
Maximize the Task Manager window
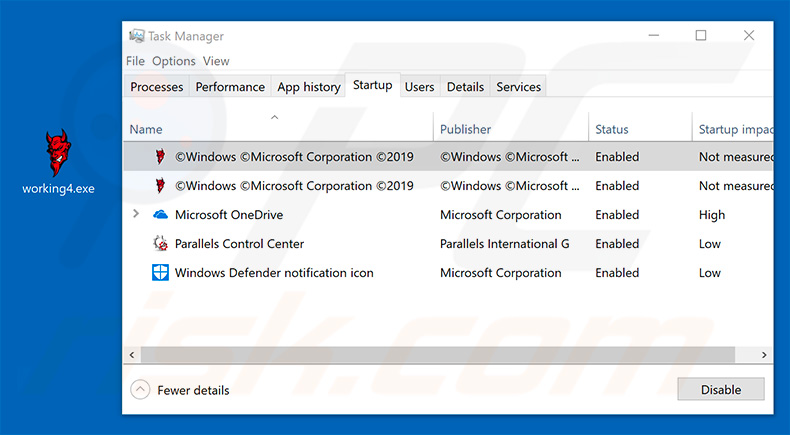point(701,35)
